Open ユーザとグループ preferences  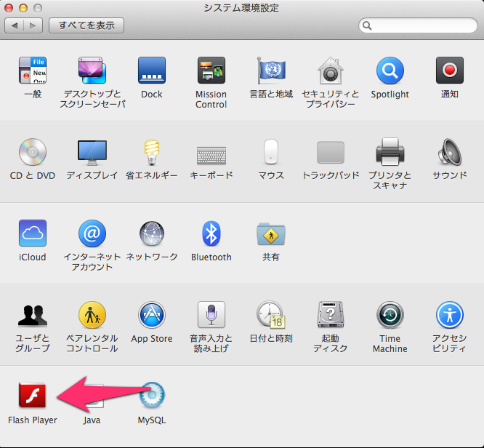pyautogui.click(x=33, y=315)
